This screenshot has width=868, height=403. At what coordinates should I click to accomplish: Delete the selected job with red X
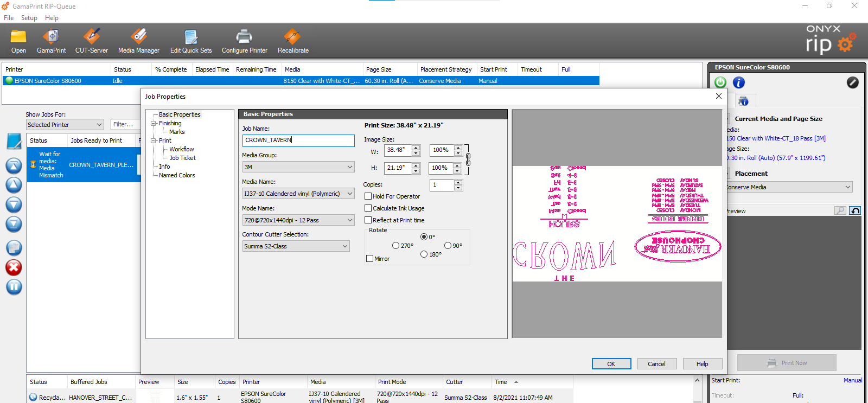coord(14,267)
